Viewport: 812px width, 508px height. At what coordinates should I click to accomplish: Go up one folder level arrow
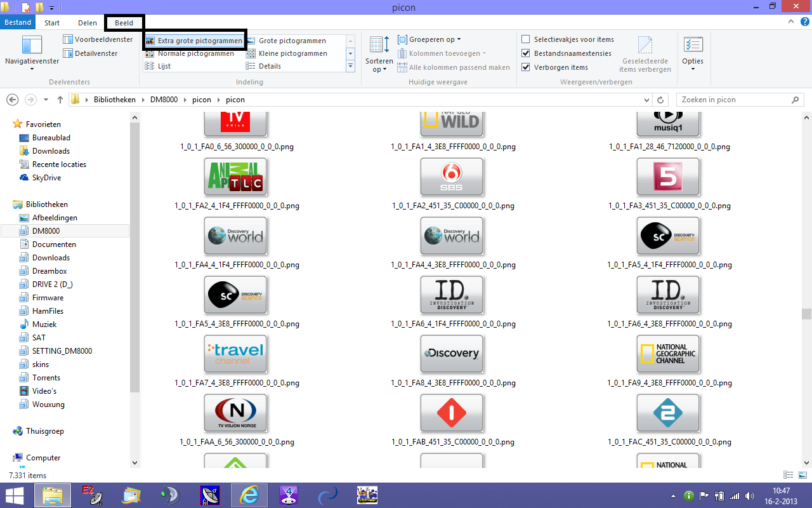pos(60,100)
